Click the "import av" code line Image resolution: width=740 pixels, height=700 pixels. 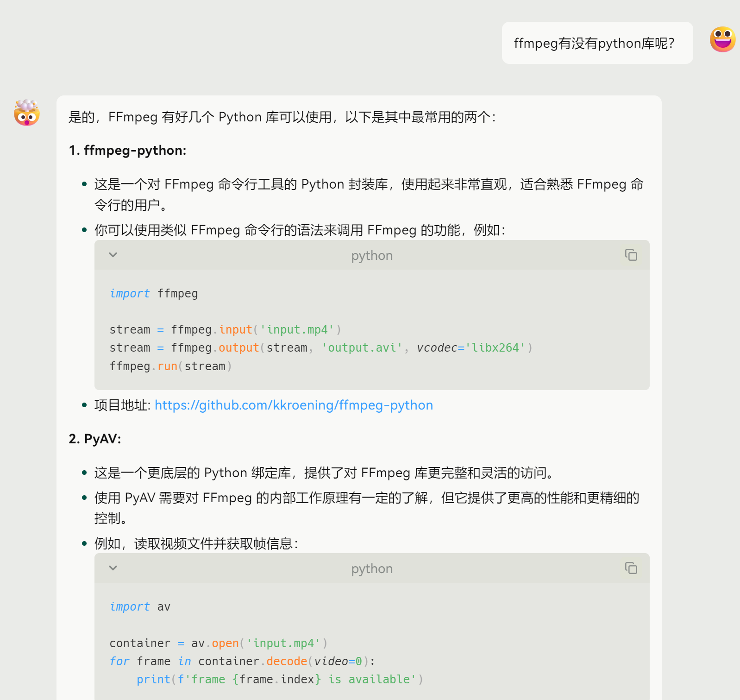click(x=140, y=607)
